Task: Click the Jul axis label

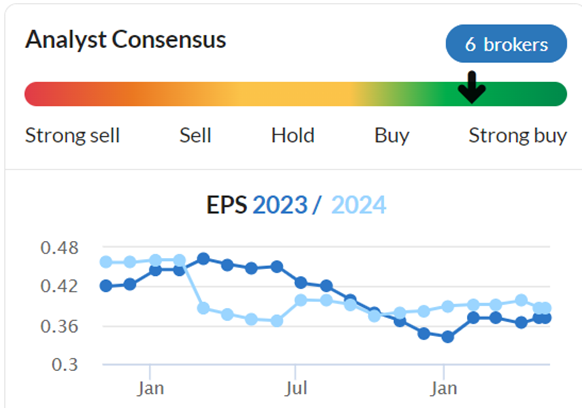Action: pyautogui.click(x=296, y=388)
